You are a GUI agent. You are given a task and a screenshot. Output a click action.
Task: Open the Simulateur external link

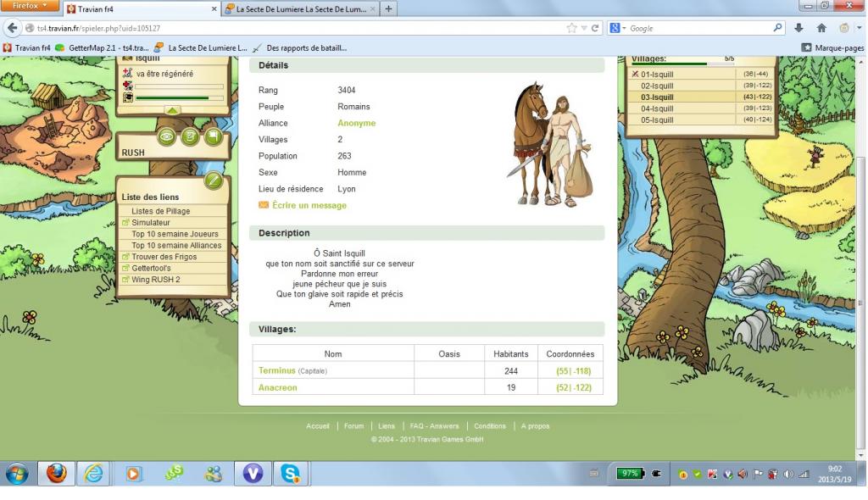click(151, 223)
